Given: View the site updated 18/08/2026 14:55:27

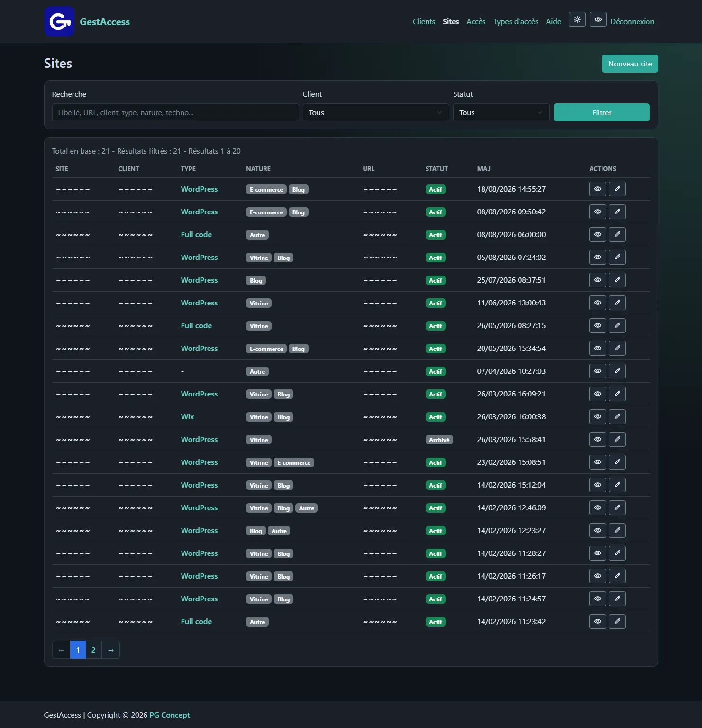Looking at the screenshot, I should point(597,189).
